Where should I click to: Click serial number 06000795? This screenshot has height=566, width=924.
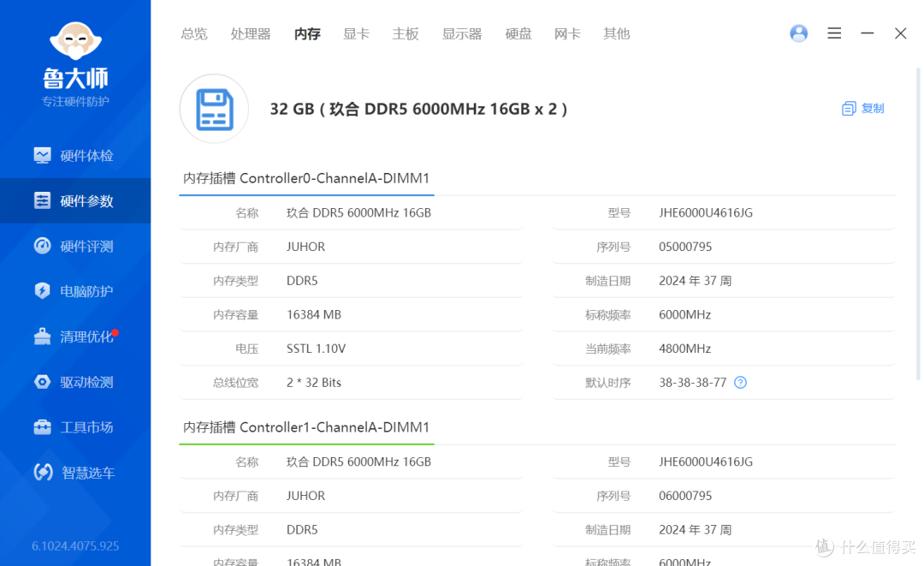click(x=685, y=496)
